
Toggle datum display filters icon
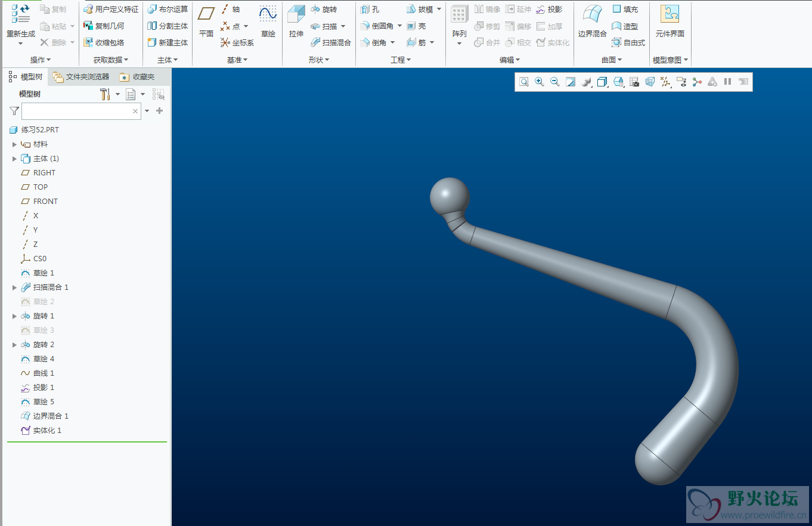pyautogui.click(x=666, y=82)
